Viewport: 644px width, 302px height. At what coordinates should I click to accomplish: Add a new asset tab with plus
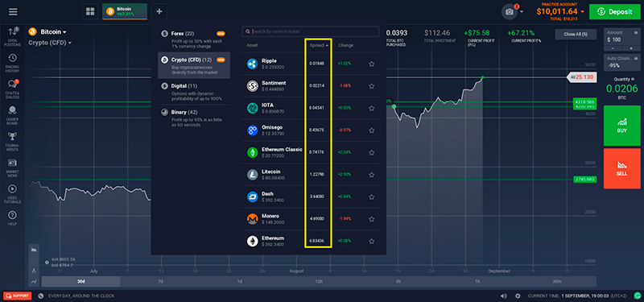pos(159,11)
